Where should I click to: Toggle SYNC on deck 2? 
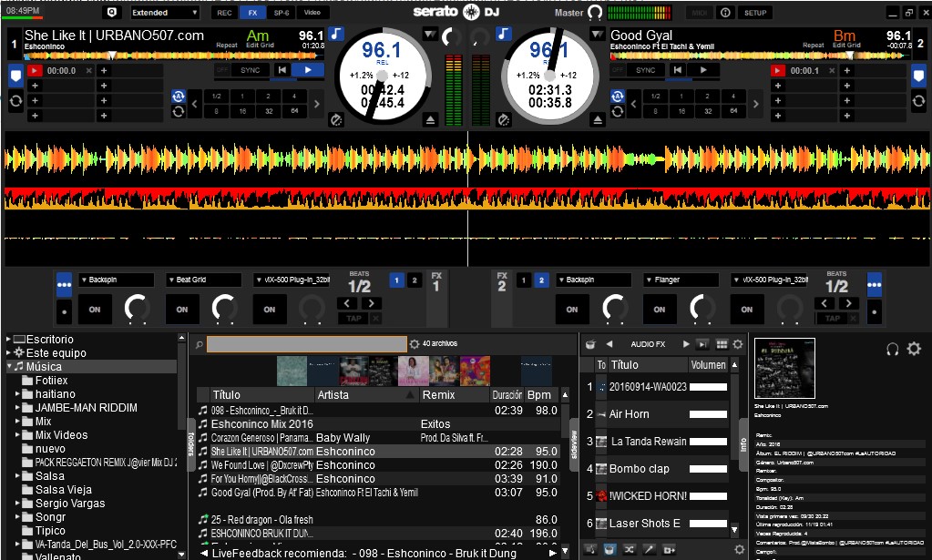click(645, 70)
